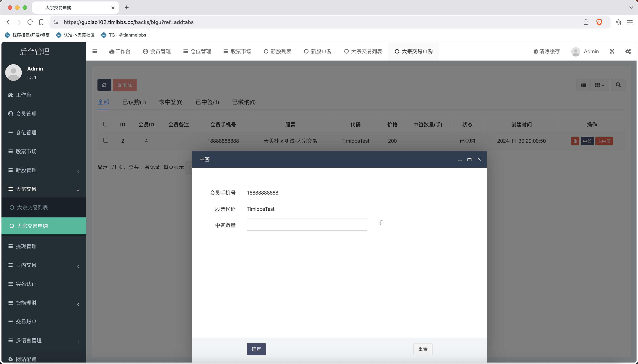Open 大宗交易列表 in sidebar
The image size is (638, 364).
pyautogui.click(x=44, y=207)
